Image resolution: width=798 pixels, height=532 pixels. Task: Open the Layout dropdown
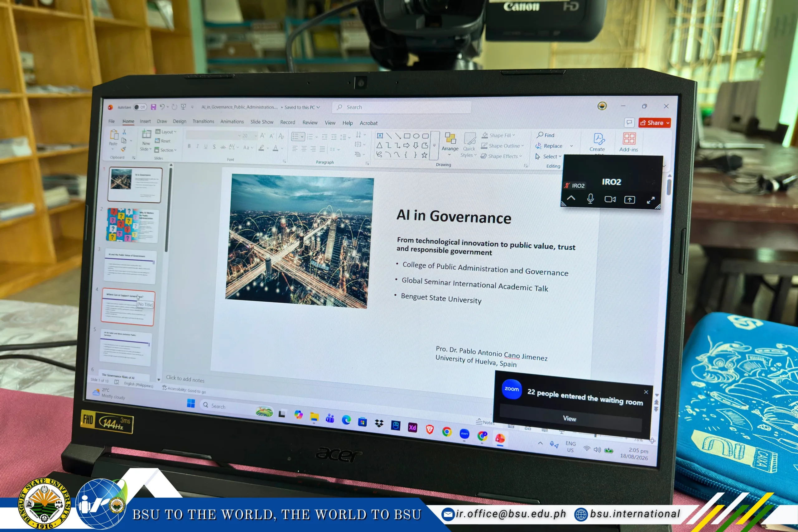click(166, 132)
